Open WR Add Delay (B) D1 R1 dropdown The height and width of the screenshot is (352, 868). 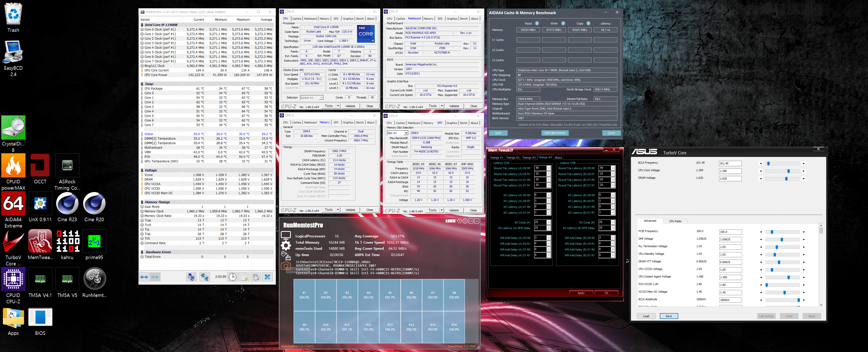(x=613, y=255)
